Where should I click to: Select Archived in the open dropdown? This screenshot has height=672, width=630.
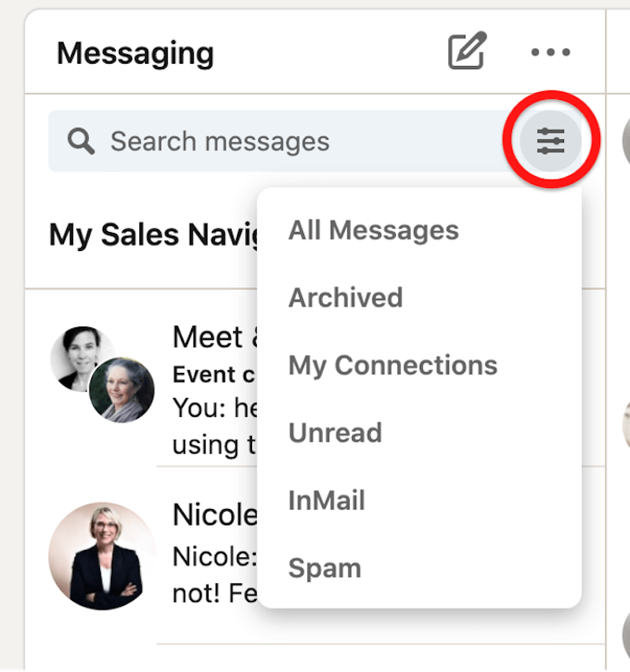pyautogui.click(x=346, y=297)
